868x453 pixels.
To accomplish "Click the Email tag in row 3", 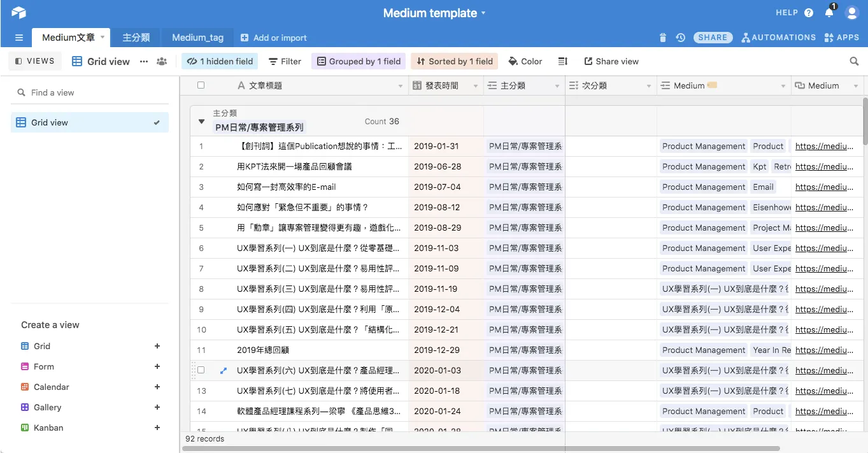I will click(763, 187).
